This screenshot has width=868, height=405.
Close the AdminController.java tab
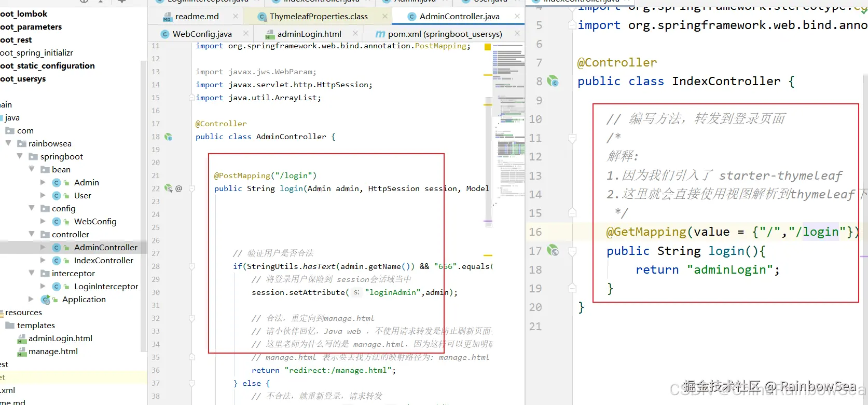pos(517,16)
